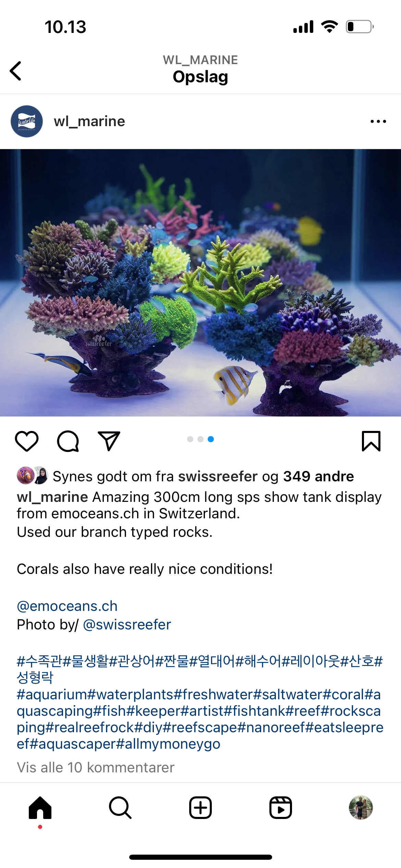This screenshot has width=401, height=868.
Task: Open the Search tab magnifier
Action: 120,808
